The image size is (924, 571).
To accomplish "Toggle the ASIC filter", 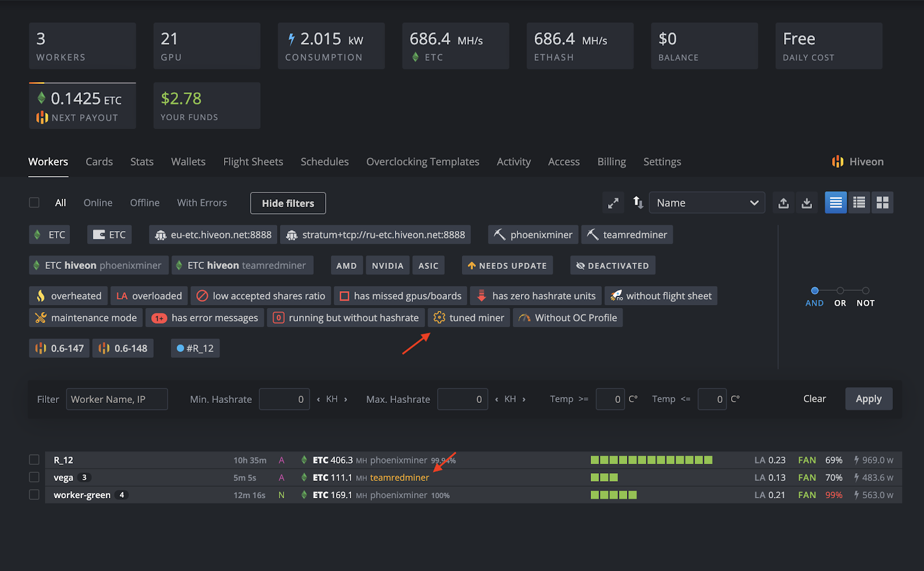I will click(429, 265).
